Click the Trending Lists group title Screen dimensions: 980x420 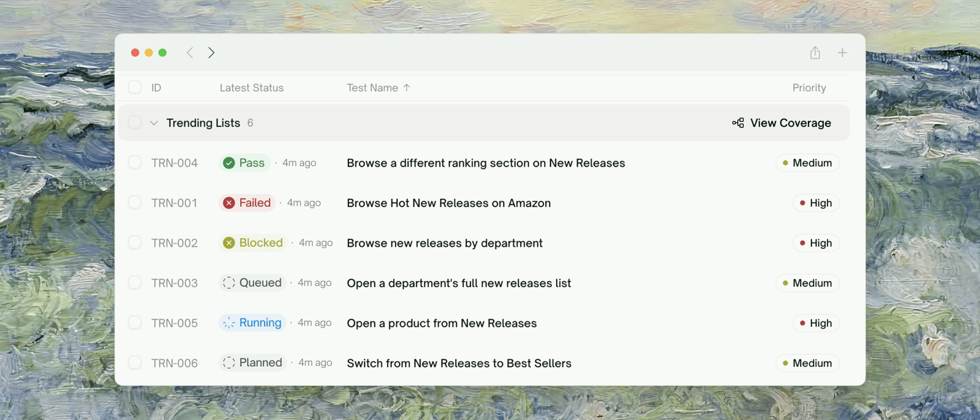click(203, 123)
